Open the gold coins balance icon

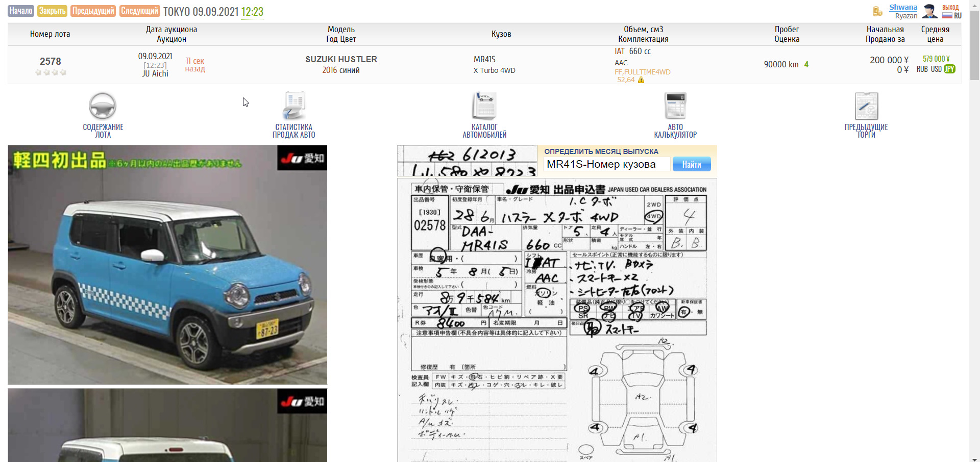tap(877, 11)
